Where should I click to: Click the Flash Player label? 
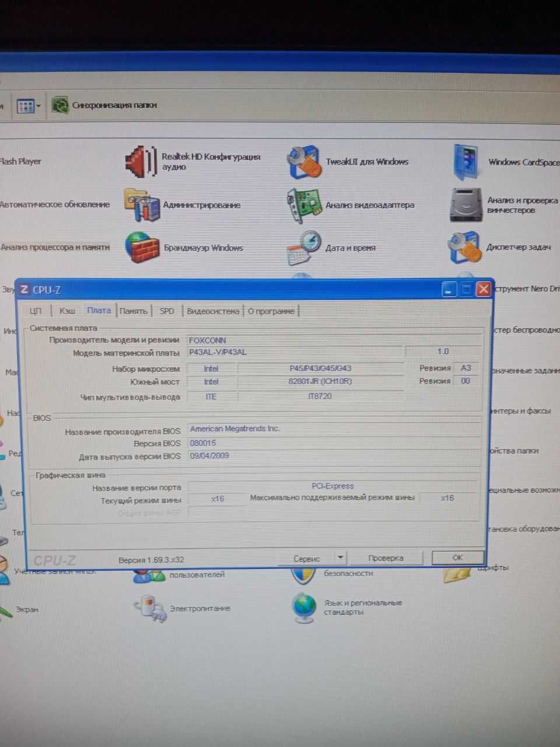(x=20, y=162)
